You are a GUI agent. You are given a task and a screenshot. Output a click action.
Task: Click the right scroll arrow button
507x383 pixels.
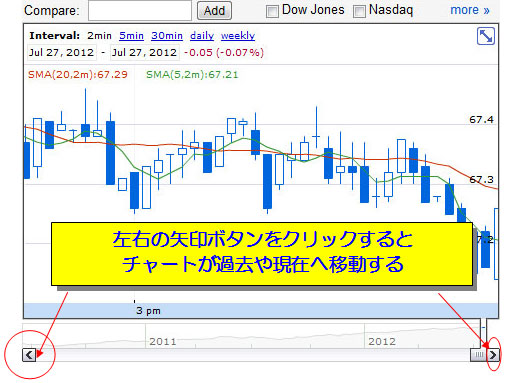(493, 355)
